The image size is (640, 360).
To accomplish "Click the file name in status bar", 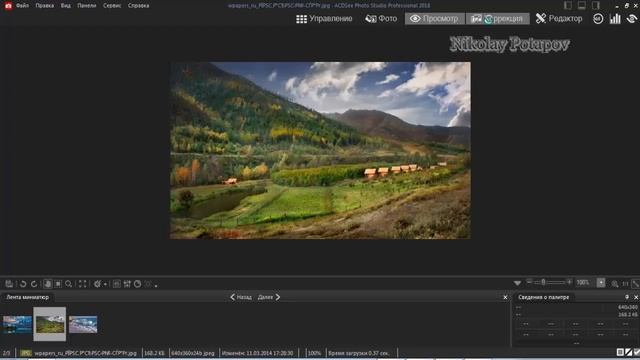I will pyautogui.click(x=85, y=353).
